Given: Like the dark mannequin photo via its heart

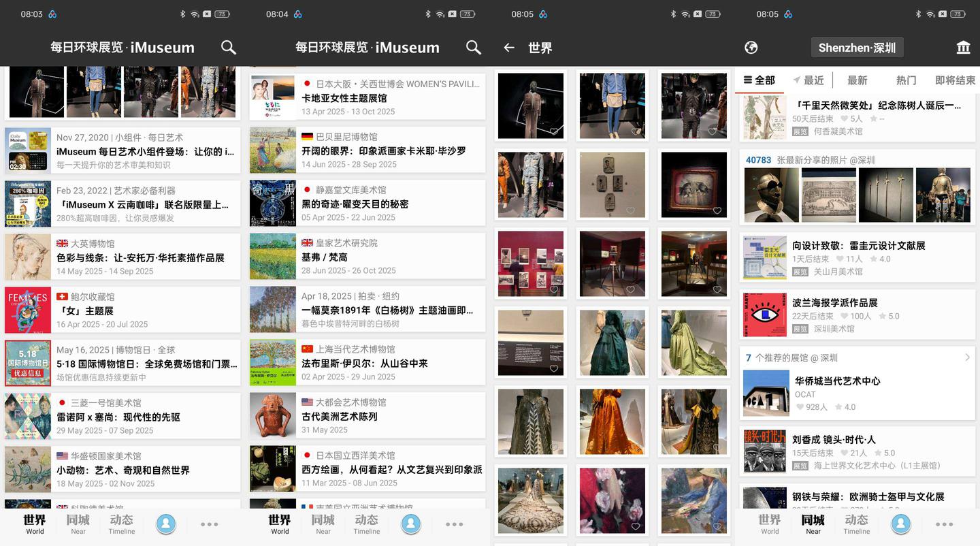Looking at the screenshot, I should (x=554, y=132).
